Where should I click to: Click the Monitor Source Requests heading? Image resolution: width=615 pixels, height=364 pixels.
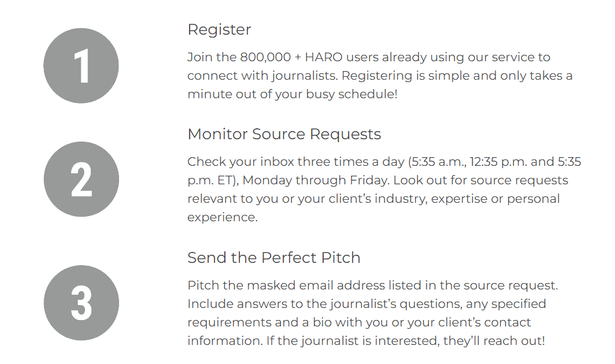click(x=284, y=134)
